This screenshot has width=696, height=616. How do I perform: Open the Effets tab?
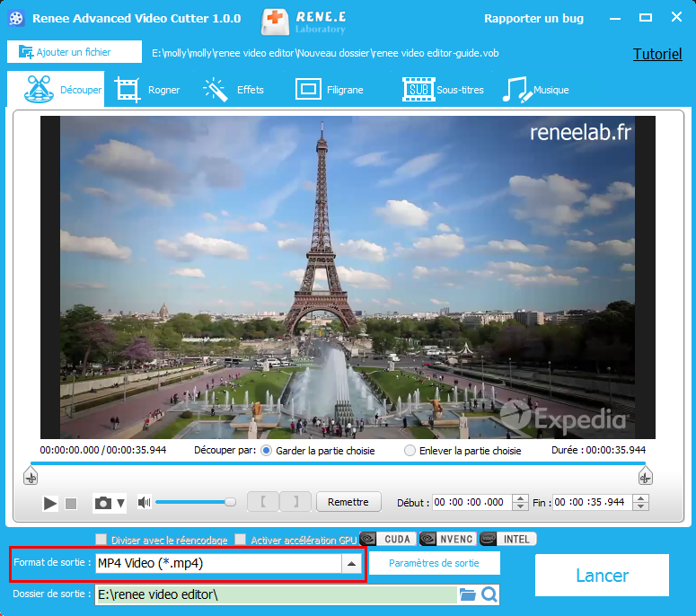click(233, 90)
